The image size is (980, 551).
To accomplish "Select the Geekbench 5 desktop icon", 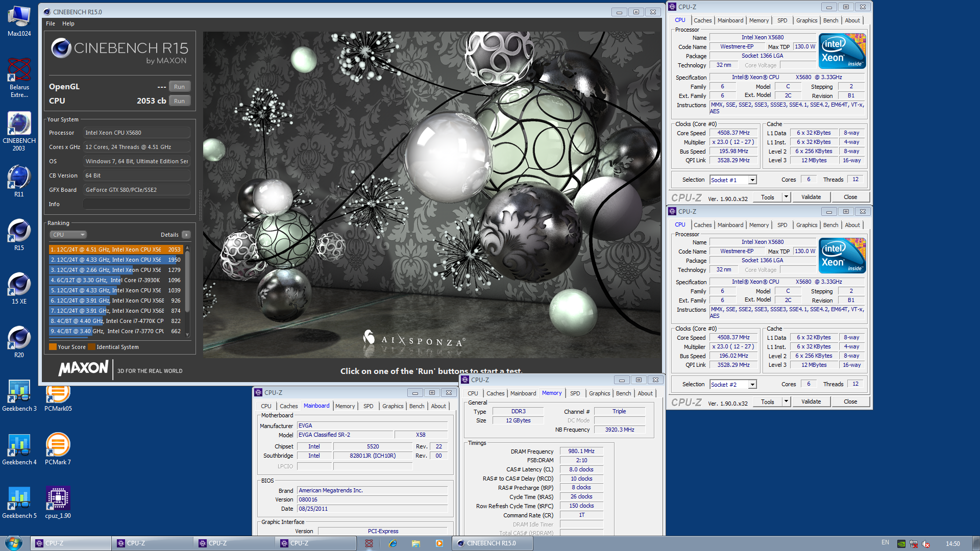I will [x=19, y=503].
